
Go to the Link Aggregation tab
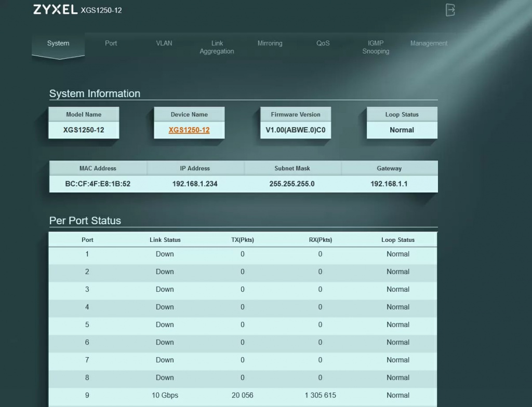(x=217, y=47)
